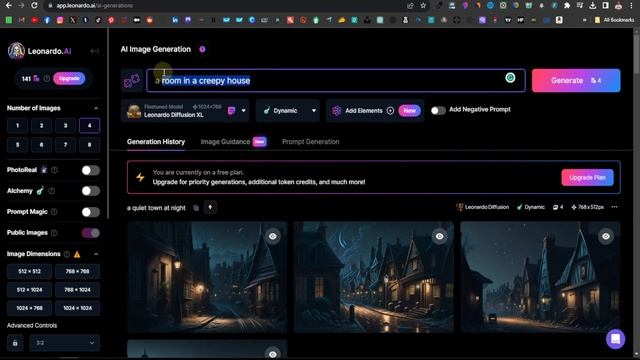Open browser extensions puzzle icon

(567, 6)
